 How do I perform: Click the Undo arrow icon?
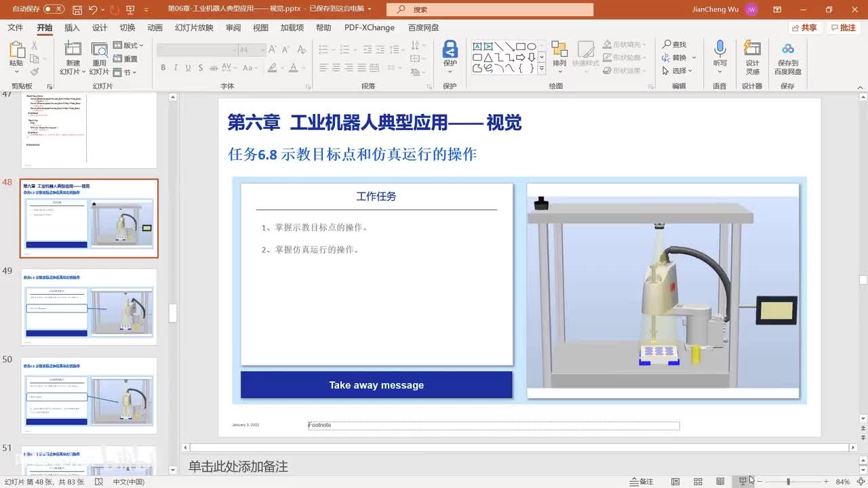[92, 9]
